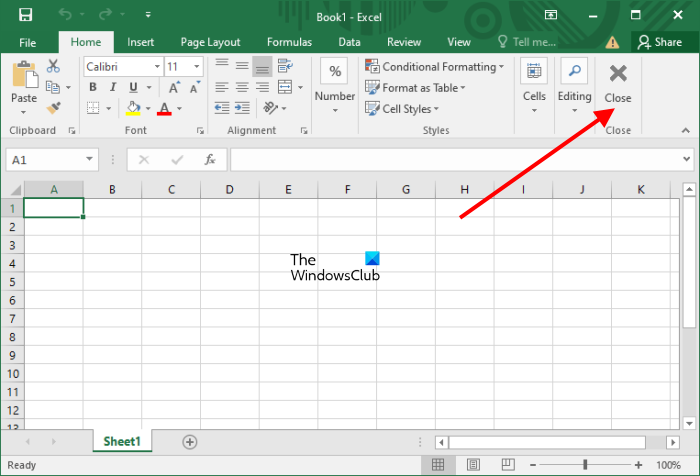Open the Borders dropdown arrow
Viewport: 700px width, 476px height.
108,108
